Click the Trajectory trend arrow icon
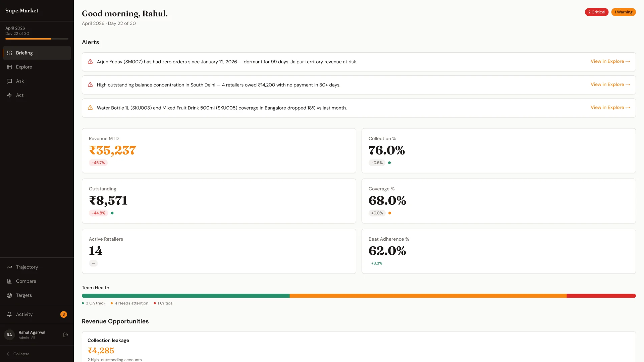The width and height of the screenshot is (644, 362). pyautogui.click(x=9, y=267)
